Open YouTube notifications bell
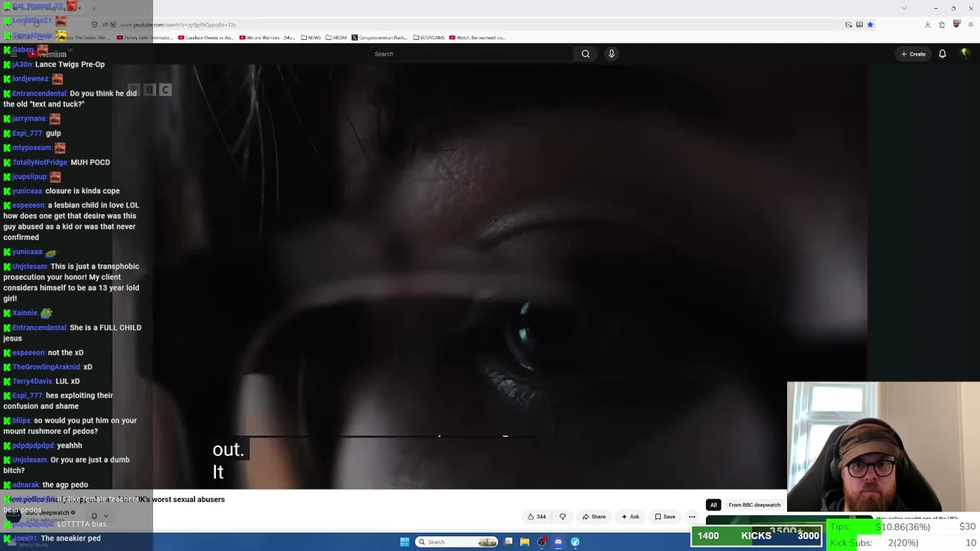This screenshot has width=980, height=551. 942,54
